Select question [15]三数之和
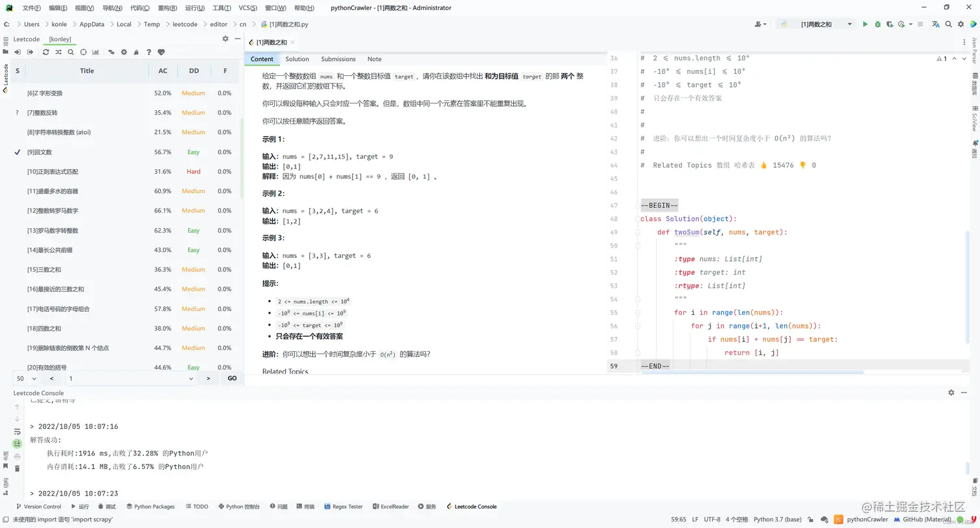The image size is (980, 528). tap(126, 270)
